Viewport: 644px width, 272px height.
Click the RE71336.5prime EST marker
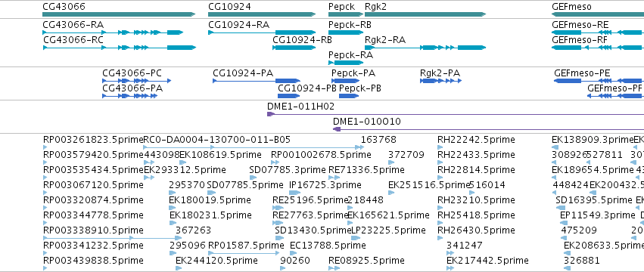point(334,178)
